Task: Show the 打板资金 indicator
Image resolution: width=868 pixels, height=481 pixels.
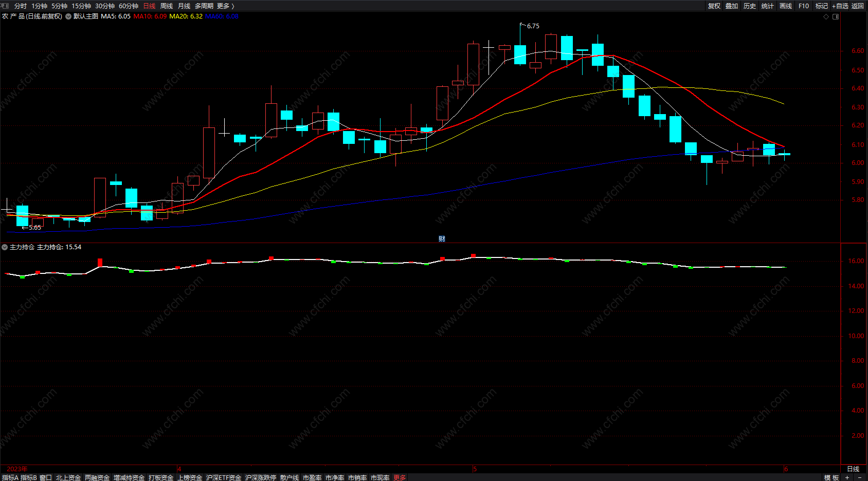Action: coord(161,477)
